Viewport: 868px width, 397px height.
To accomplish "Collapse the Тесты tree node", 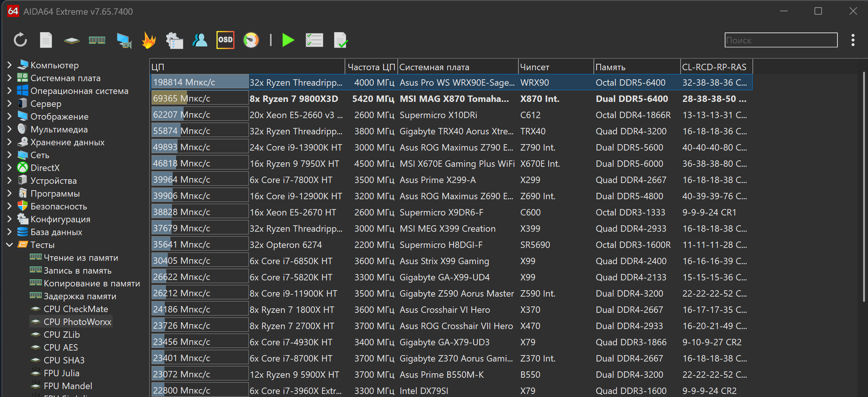I will [9, 245].
